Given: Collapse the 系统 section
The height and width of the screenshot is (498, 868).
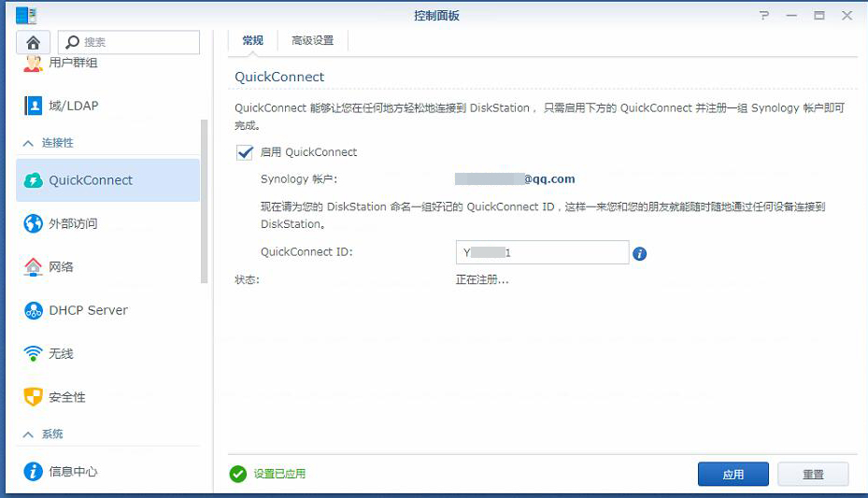Looking at the screenshot, I should (x=28, y=434).
